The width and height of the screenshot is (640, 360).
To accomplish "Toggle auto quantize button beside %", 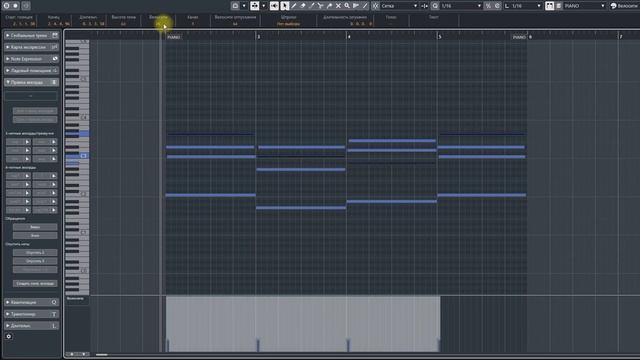I will 497,6.
